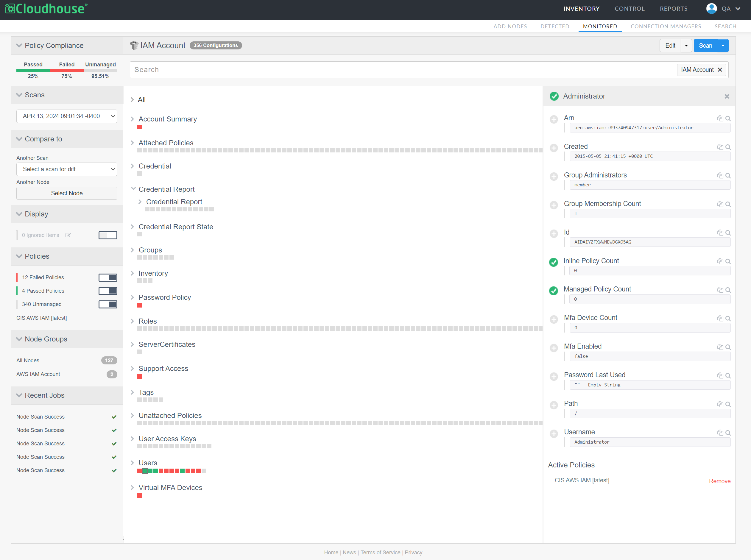Screen dimensions: 751x560
Task: Collapse the Node Groups section
Action: coord(19,339)
